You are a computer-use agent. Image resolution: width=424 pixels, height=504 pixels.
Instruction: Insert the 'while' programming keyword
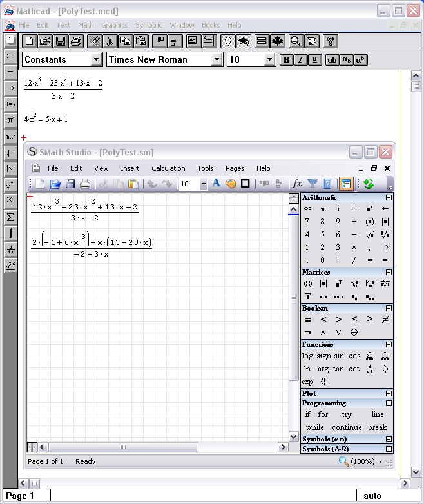tap(314, 427)
